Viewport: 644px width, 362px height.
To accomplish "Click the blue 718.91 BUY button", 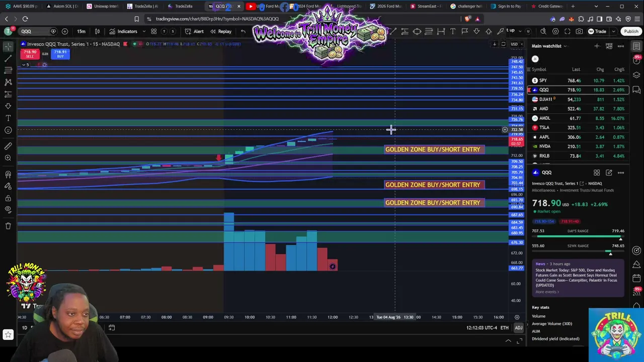I will (x=60, y=54).
